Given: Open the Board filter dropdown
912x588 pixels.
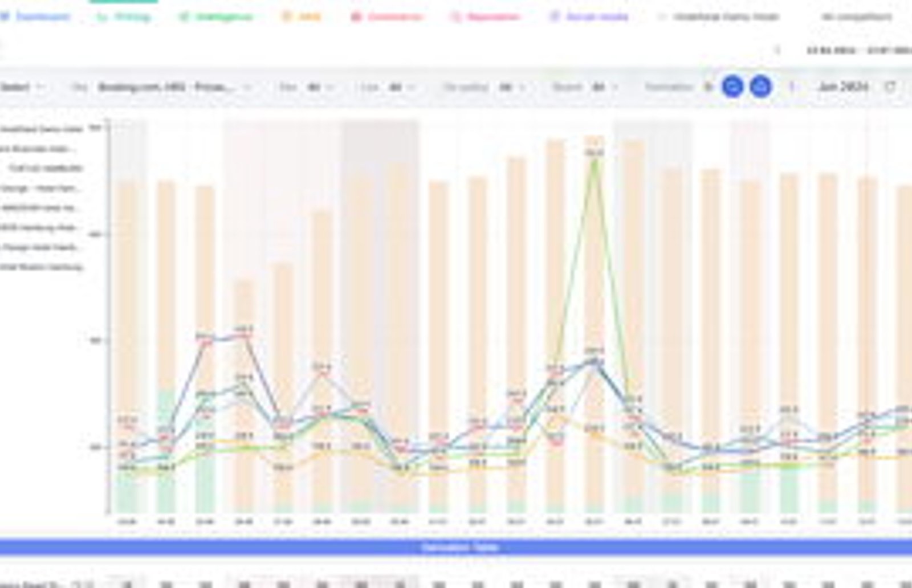Looking at the screenshot, I should pos(585,87).
